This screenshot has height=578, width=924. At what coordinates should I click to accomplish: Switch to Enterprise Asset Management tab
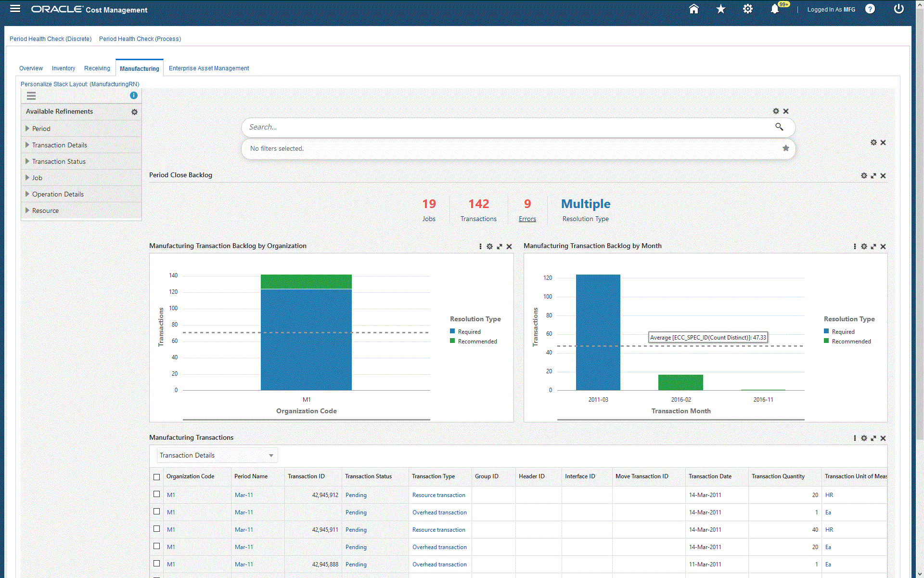(x=208, y=68)
